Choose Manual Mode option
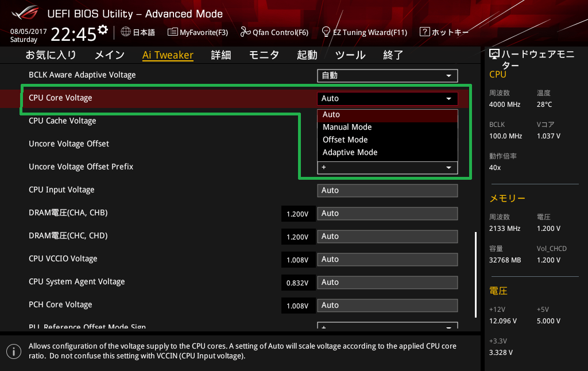The height and width of the screenshot is (371, 588). [x=388, y=127]
